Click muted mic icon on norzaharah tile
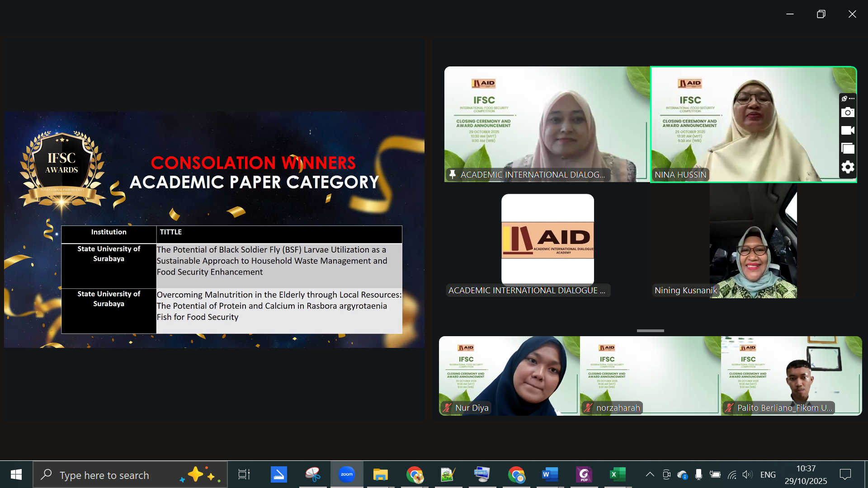 tap(588, 408)
